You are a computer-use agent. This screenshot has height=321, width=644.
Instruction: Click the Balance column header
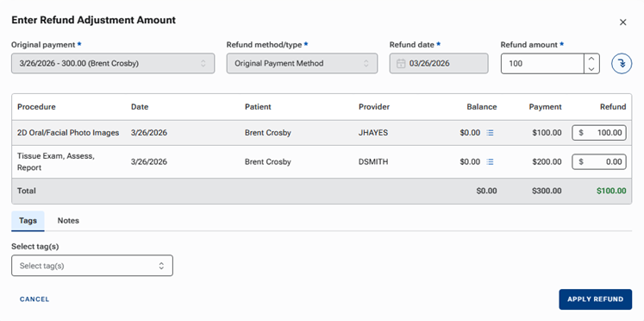pos(481,107)
